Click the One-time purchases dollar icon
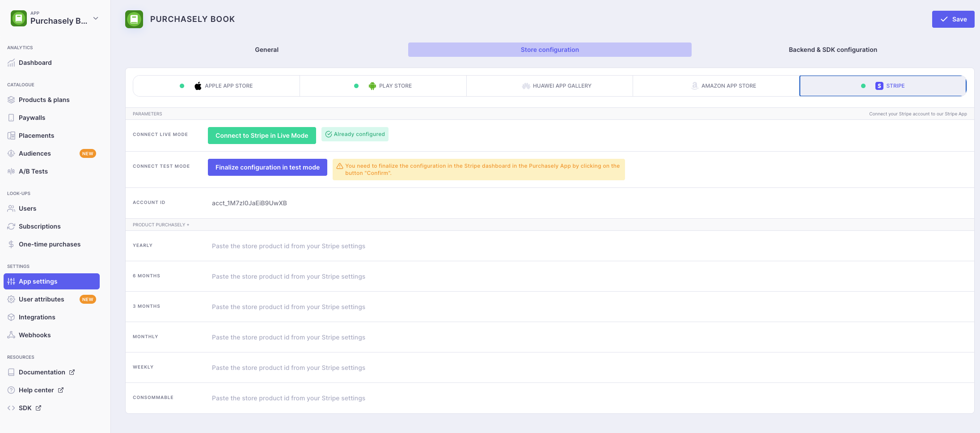 [11, 244]
